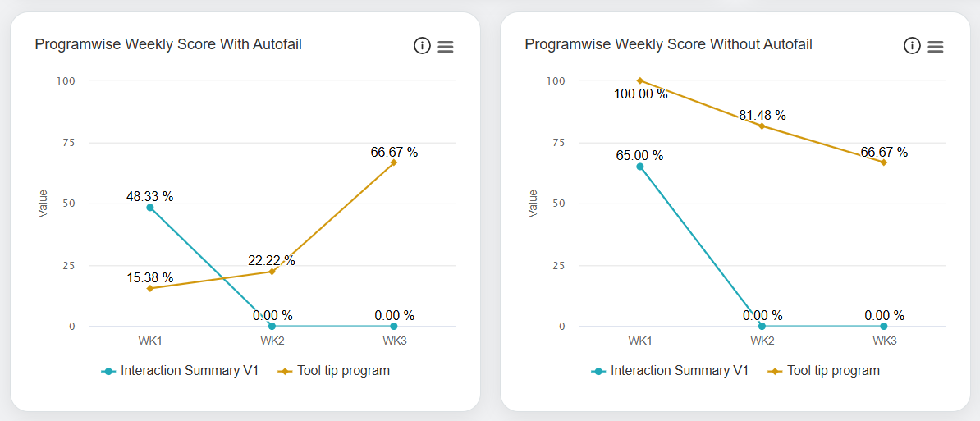Click WK3 0.00 % point in With Autofail chart

point(394,327)
